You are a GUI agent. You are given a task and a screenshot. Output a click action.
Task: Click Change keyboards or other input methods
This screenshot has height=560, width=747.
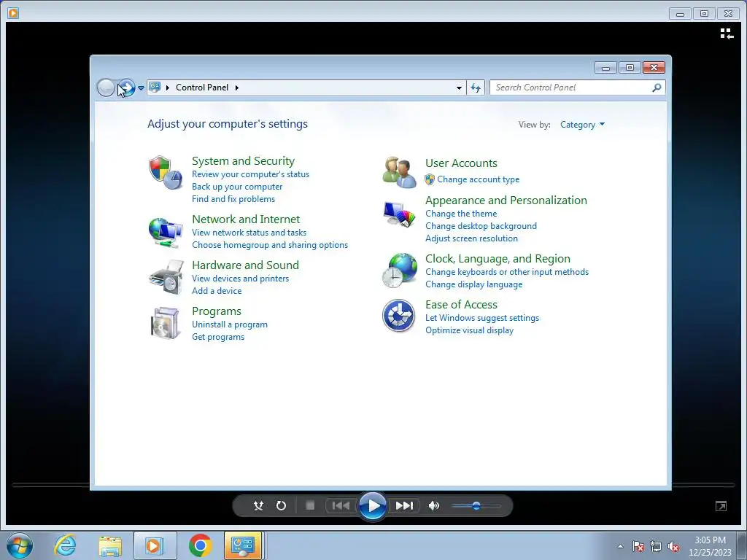[x=507, y=272]
